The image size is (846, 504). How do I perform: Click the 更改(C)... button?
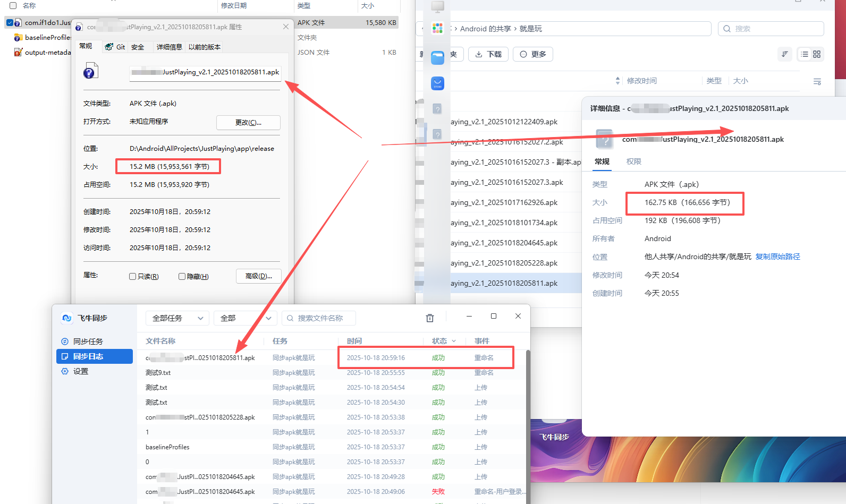[248, 122]
